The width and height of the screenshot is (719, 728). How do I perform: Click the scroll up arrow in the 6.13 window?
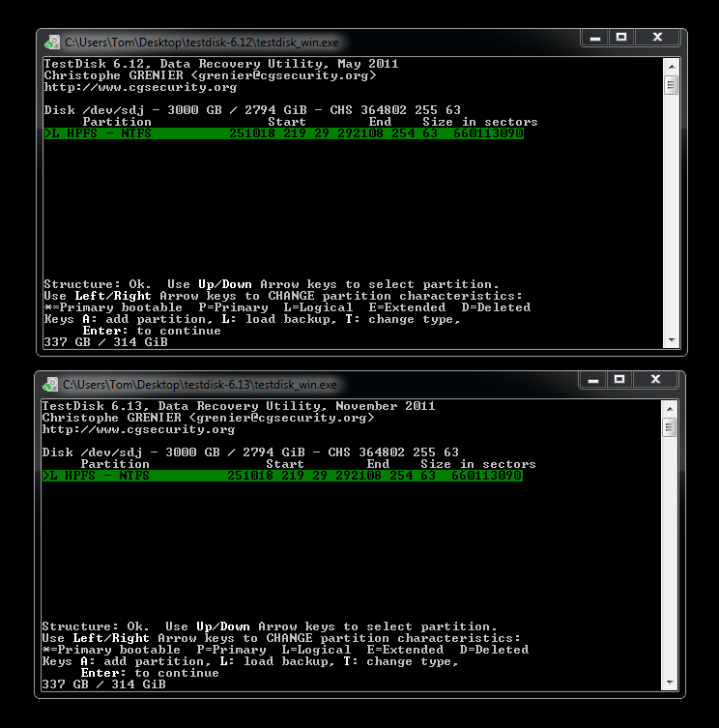pyautogui.click(x=671, y=408)
